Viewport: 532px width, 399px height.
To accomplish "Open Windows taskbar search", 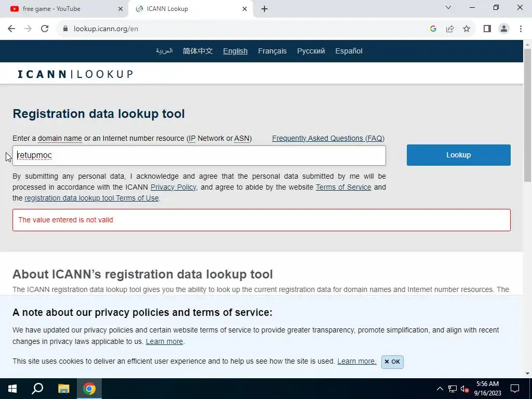I will point(37,389).
